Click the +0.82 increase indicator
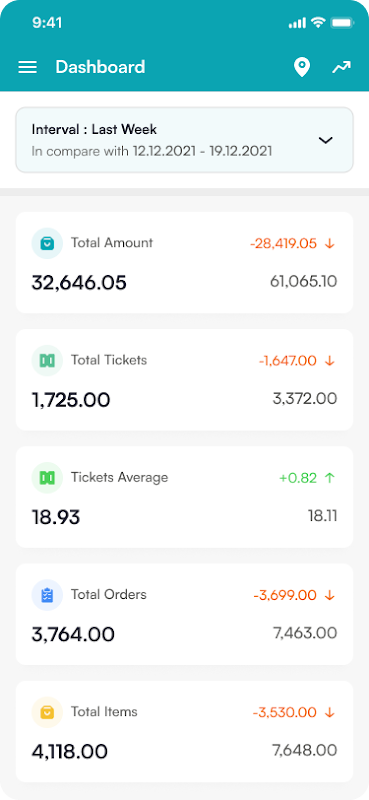This screenshot has height=800, width=369. click(x=307, y=478)
